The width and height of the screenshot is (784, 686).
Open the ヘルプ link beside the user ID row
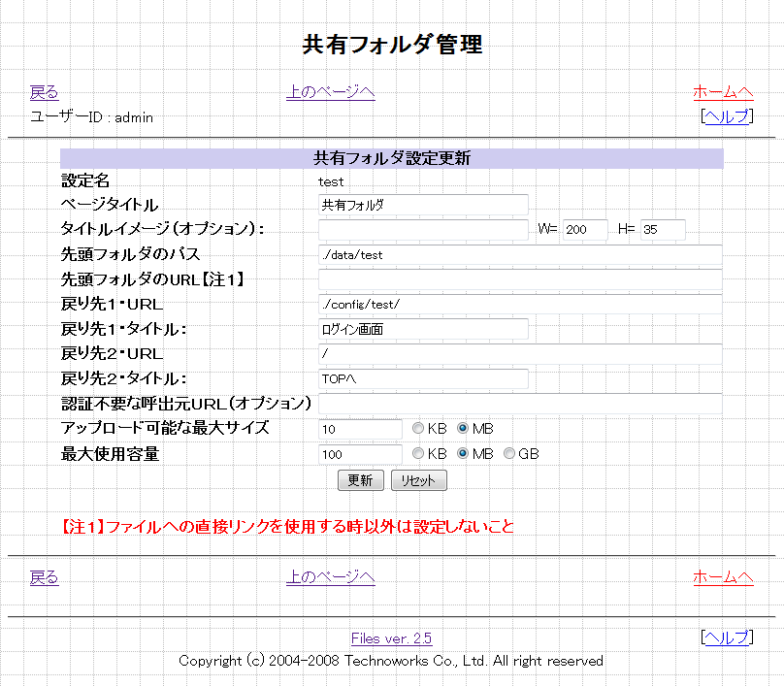coord(726,116)
